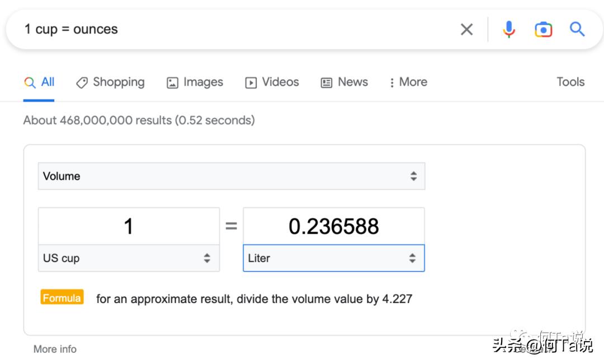Clear the search query with the X icon
604x364 pixels.
467,29
